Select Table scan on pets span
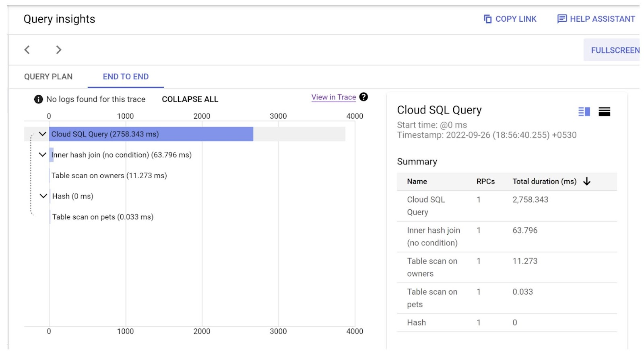 tap(103, 217)
